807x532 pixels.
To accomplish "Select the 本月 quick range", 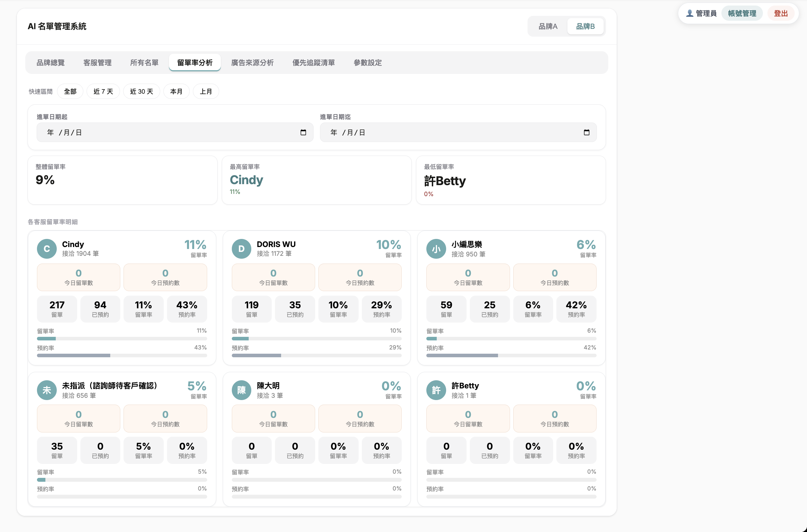I will pyautogui.click(x=176, y=92).
